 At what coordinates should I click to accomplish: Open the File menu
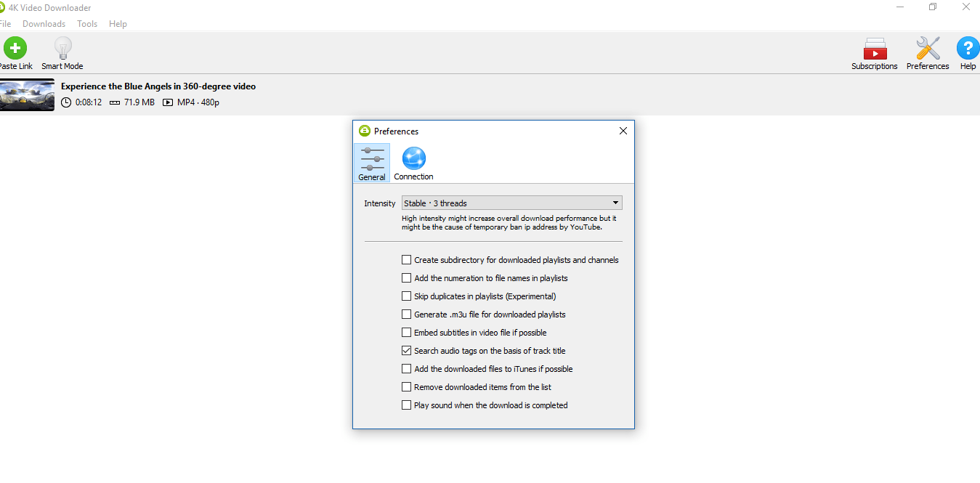[x=5, y=24]
